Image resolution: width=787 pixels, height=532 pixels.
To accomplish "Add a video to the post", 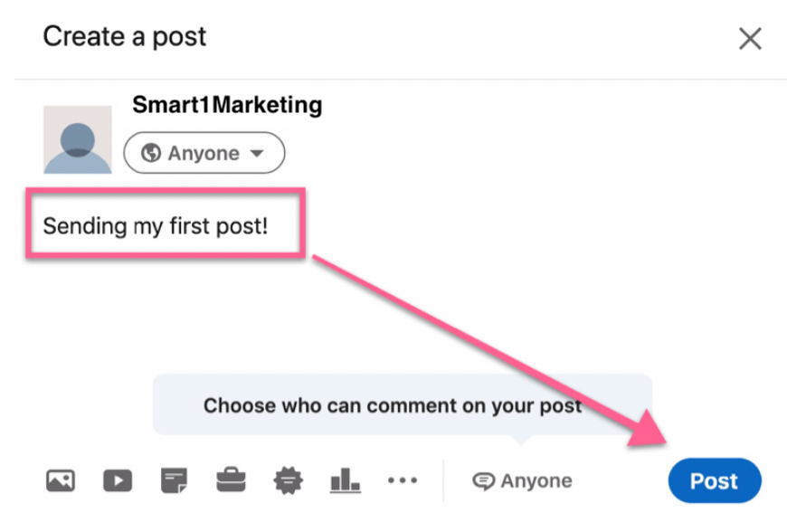I will coord(118,480).
